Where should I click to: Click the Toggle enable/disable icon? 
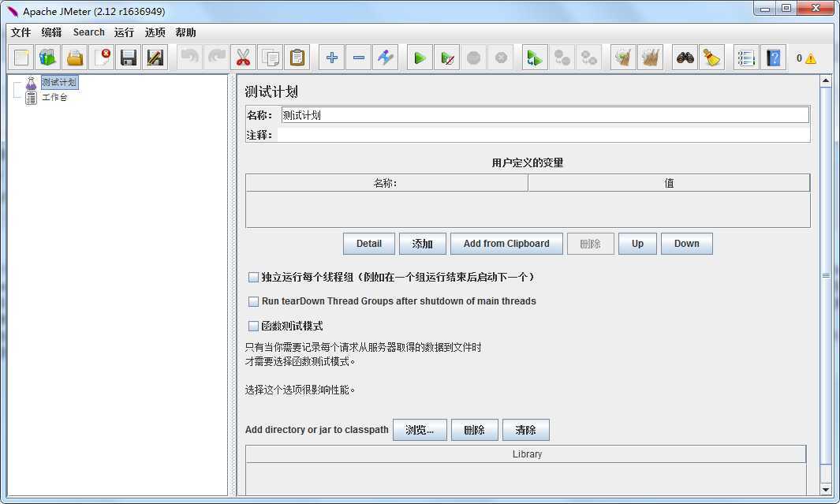385,58
